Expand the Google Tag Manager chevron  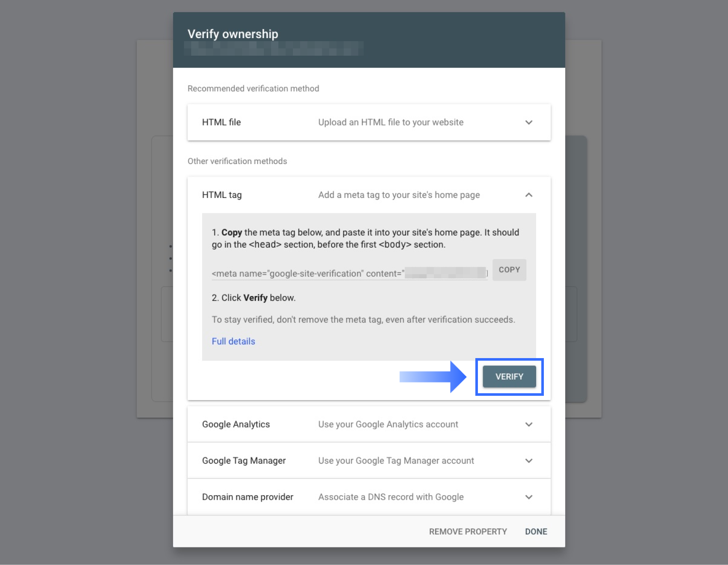(529, 461)
